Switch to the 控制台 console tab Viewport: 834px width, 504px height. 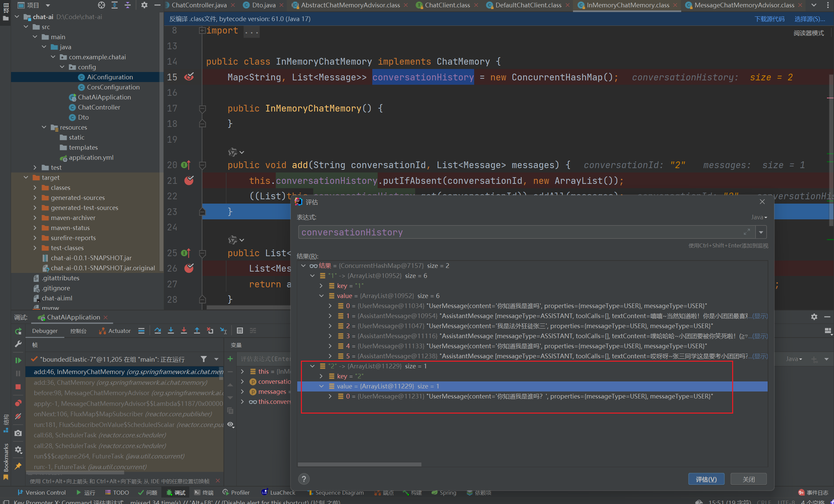78,331
